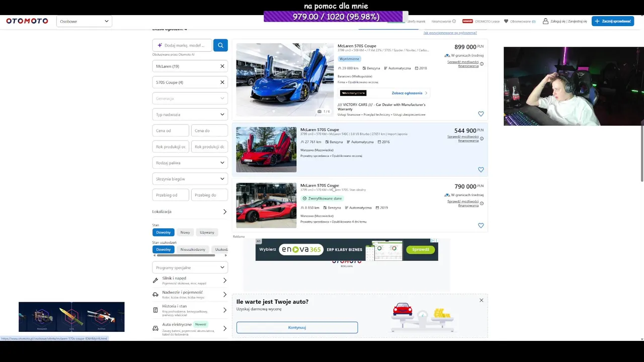This screenshot has height=362, width=644.
Task: Open 'Jak pozycjonowane są ogłoszenia?' link
Action: 450,33
